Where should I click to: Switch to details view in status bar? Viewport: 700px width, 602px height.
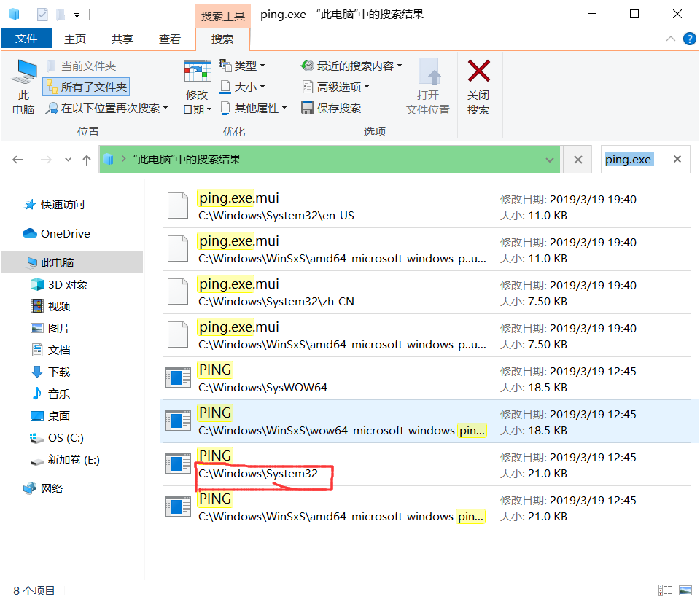click(666, 590)
